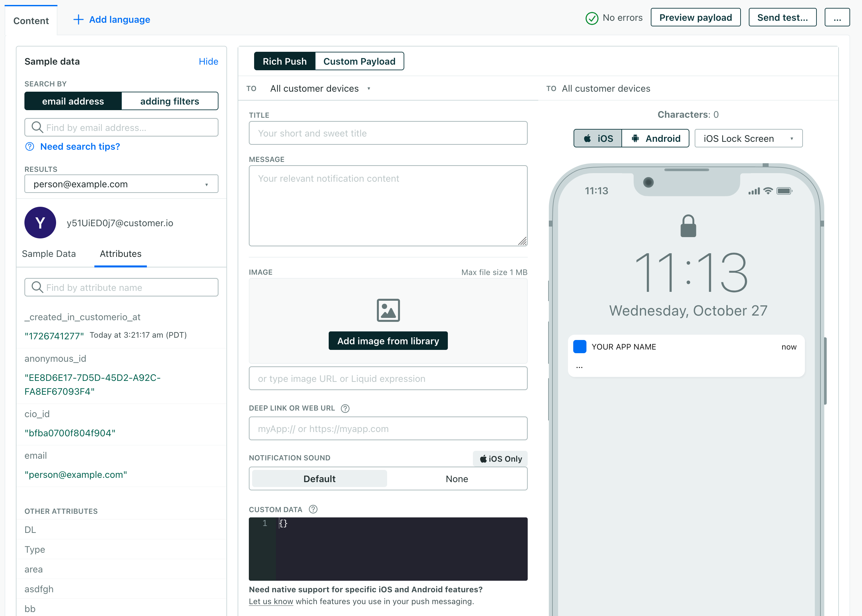The image size is (862, 616).
Task: Click Preview payload button
Action: click(x=697, y=17)
